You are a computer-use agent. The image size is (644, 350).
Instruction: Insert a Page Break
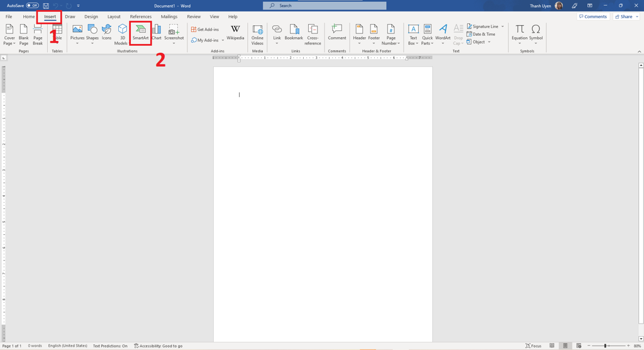[x=38, y=35]
